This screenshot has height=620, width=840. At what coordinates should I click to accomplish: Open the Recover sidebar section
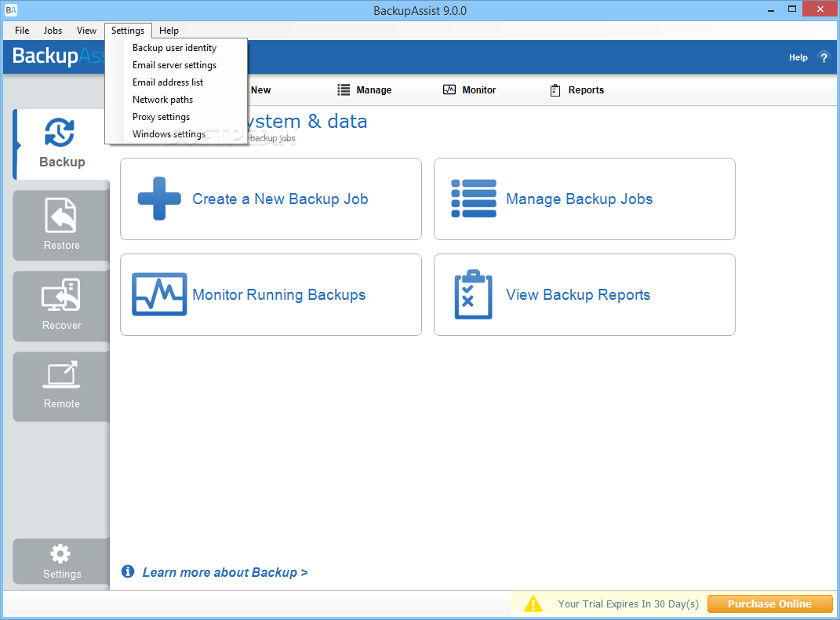pyautogui.click(x=61, y=306)
